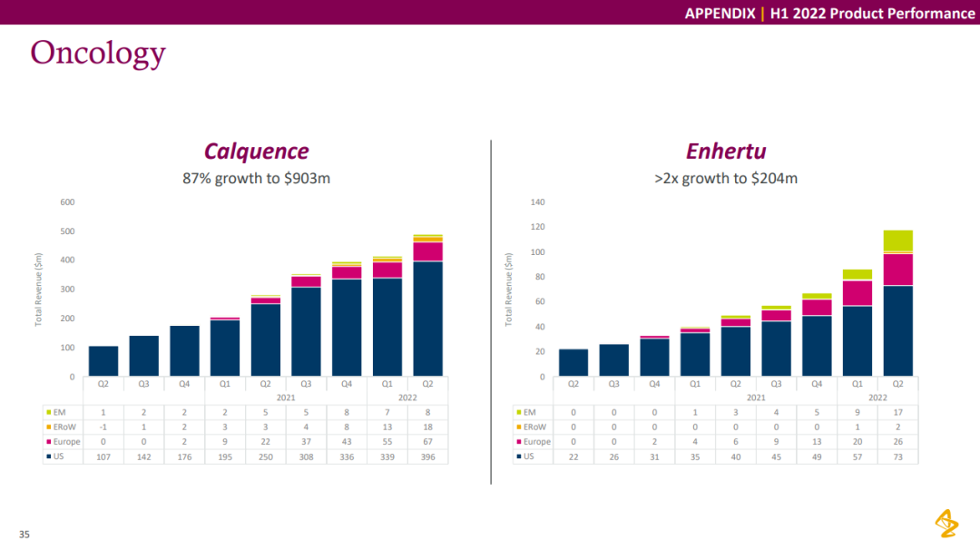Click the slide page number 35
Viewport: 980px width, 550px height.
click(24, 535)
